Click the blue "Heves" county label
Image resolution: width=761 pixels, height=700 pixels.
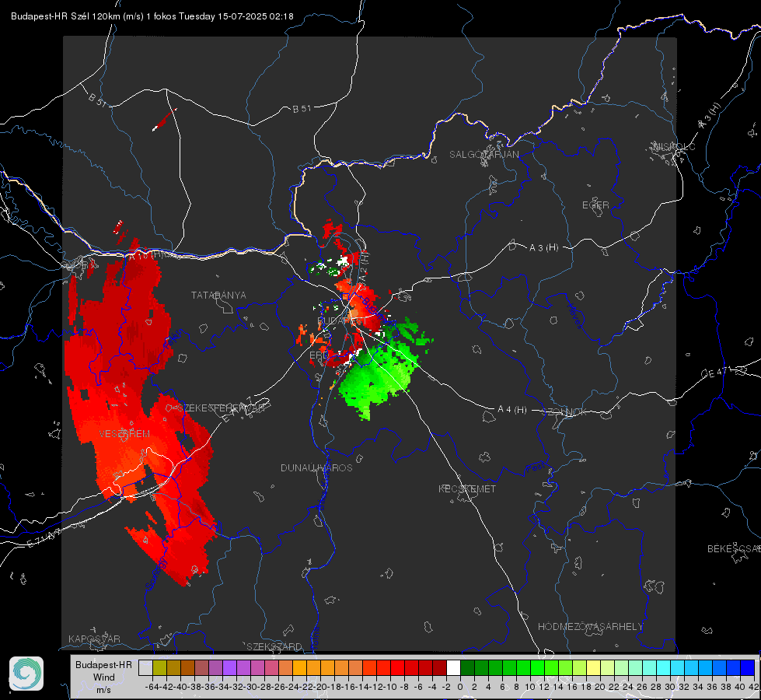click(575, 316)
